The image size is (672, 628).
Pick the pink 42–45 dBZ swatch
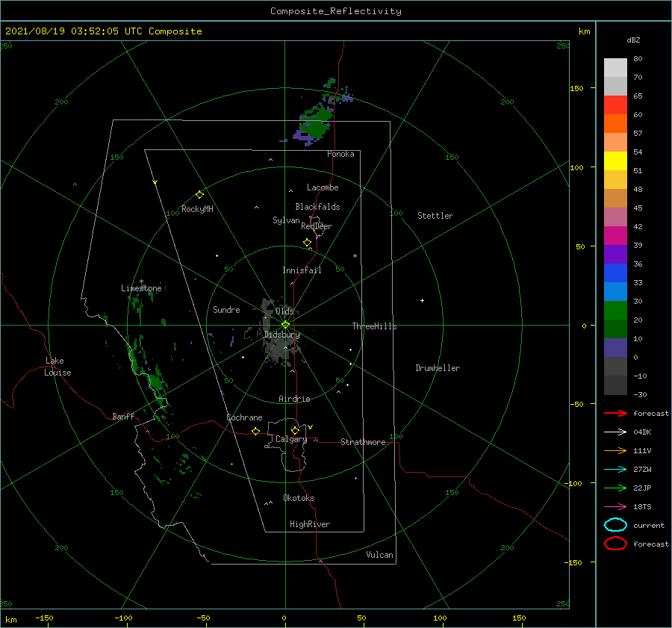point(615,217)
